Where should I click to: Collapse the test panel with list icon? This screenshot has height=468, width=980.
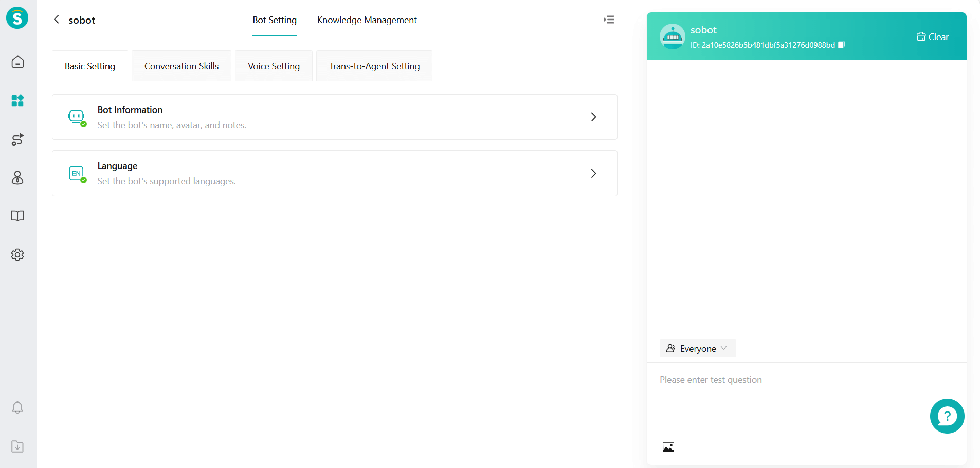point(609,20)
